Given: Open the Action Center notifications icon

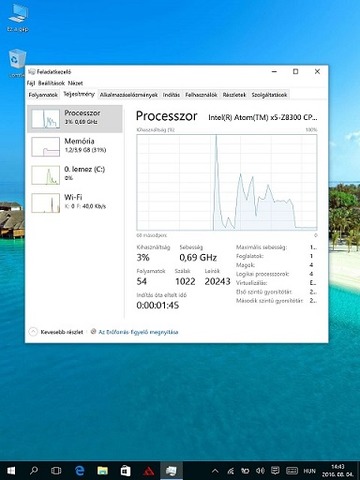Looking at the screenshot, I should point(275,471).
